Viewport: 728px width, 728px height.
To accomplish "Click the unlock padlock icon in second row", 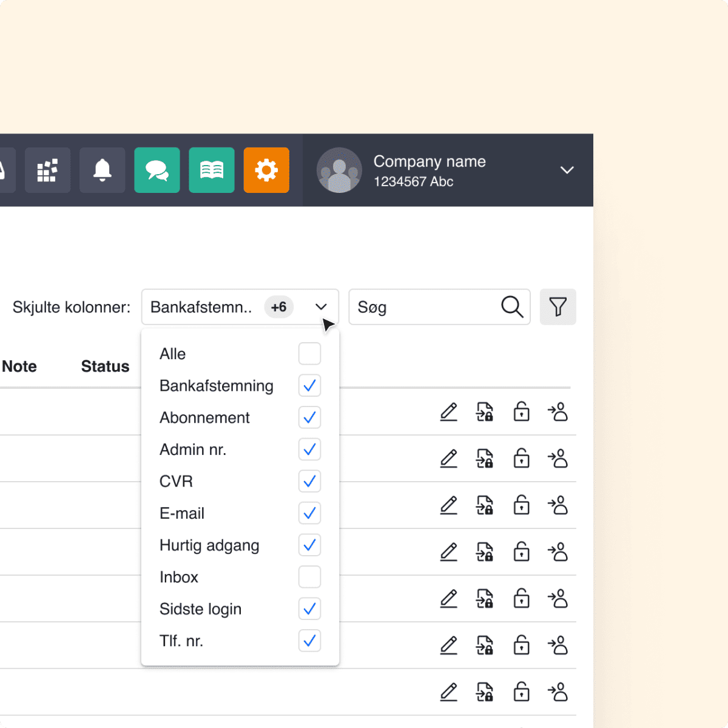I will (x=521, y=459).
